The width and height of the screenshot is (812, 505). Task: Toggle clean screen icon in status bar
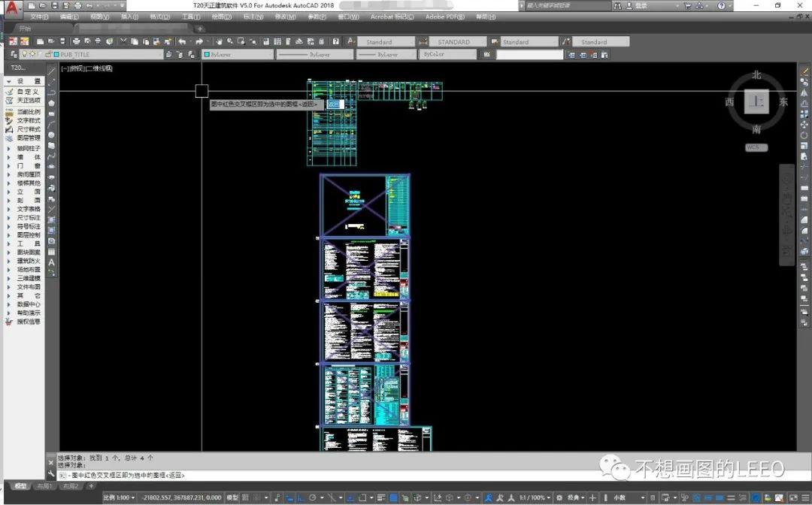point(794,497)
